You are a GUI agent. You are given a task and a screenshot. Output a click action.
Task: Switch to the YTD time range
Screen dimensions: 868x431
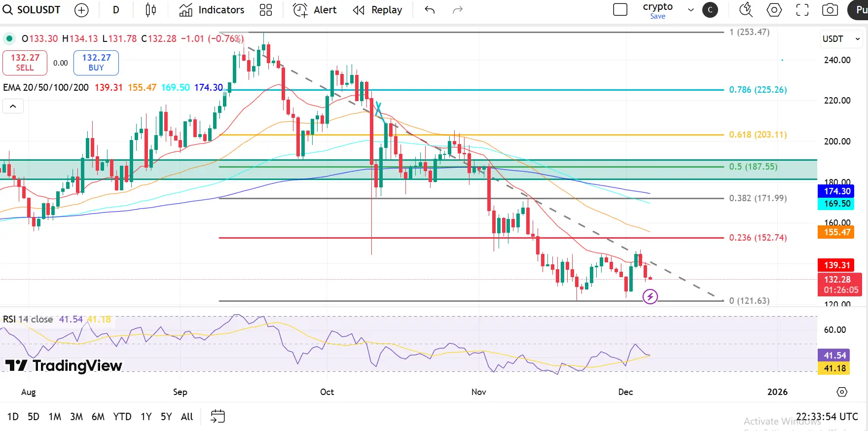(122, 417)
